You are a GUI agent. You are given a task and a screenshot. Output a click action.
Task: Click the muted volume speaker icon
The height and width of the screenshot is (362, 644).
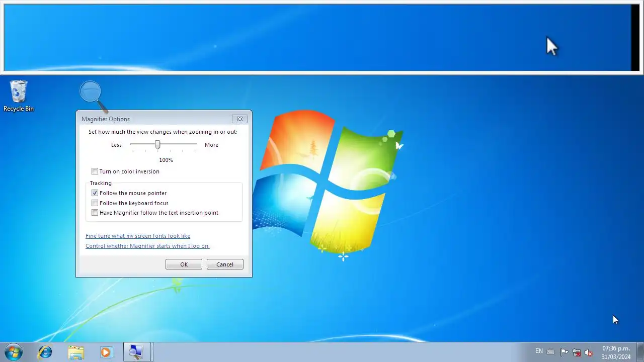coord(589,352)
